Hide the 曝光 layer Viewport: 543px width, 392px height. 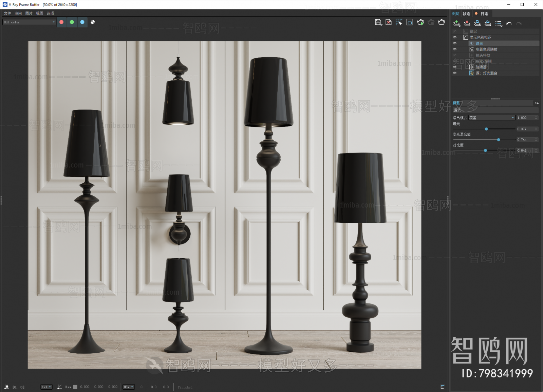click(x=455, y=43)
